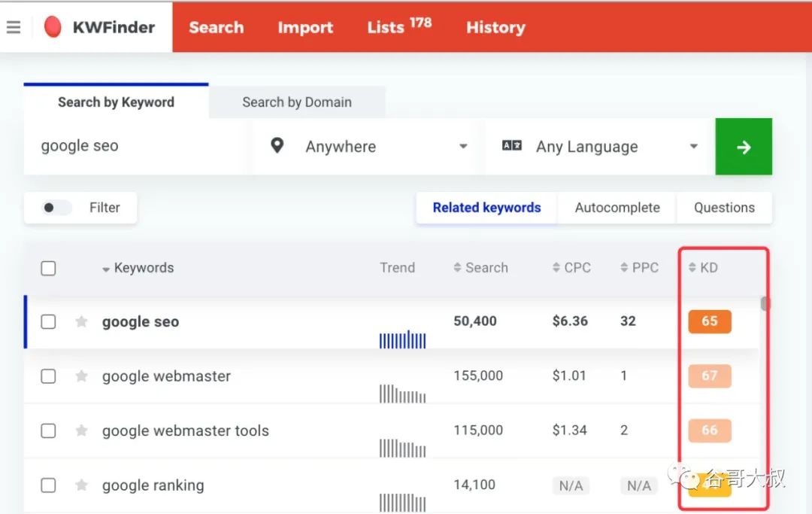Image resolution: width=812 pixels, height=514 pixels.
Task: Open the History menu
Action: pos(495,27)
